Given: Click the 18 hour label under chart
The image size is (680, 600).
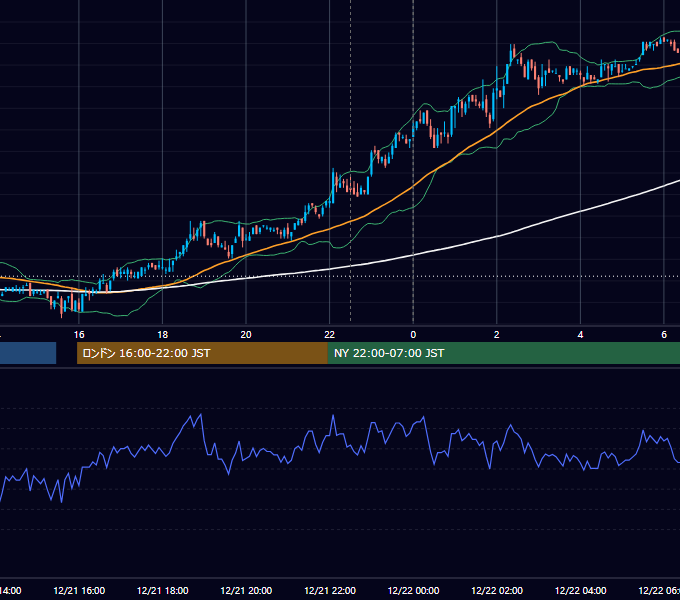Looking at the screenshot, I should click(163, 335).
